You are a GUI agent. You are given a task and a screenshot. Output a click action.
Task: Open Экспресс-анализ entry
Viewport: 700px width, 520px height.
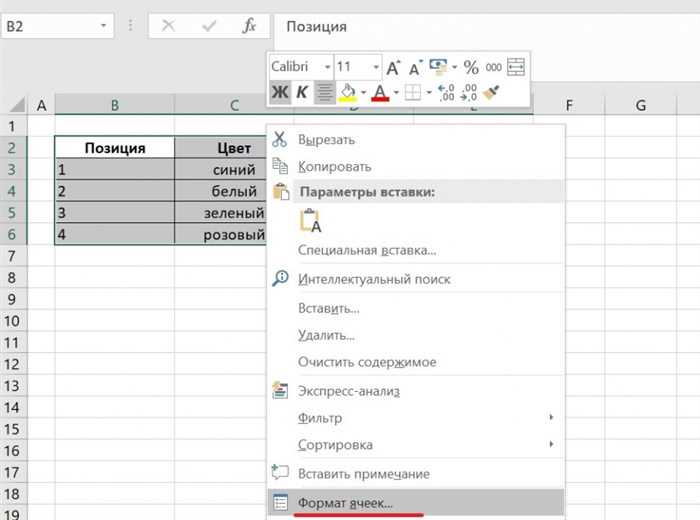[416, 391]
